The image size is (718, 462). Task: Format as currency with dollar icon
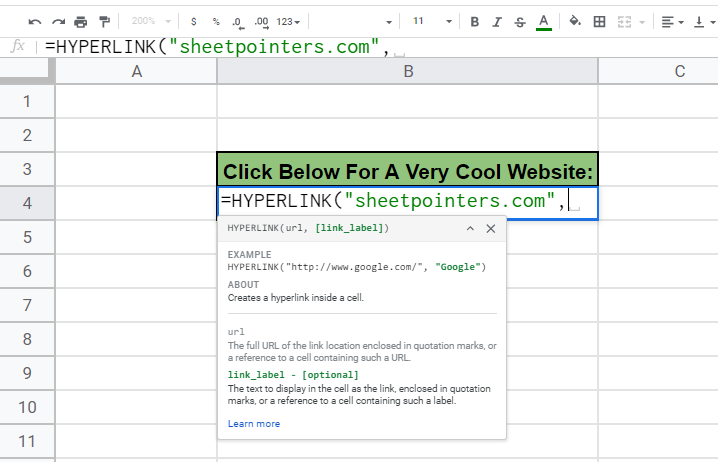coord(194,22)
